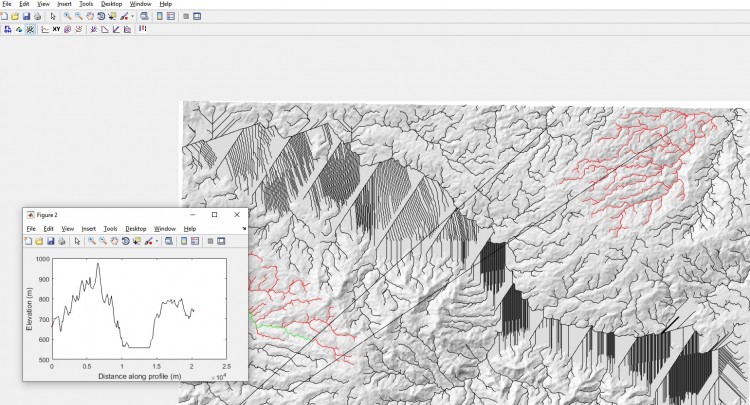750x405 pixels.
Task: Click the XY tool icon
Action: click(56, 29)
